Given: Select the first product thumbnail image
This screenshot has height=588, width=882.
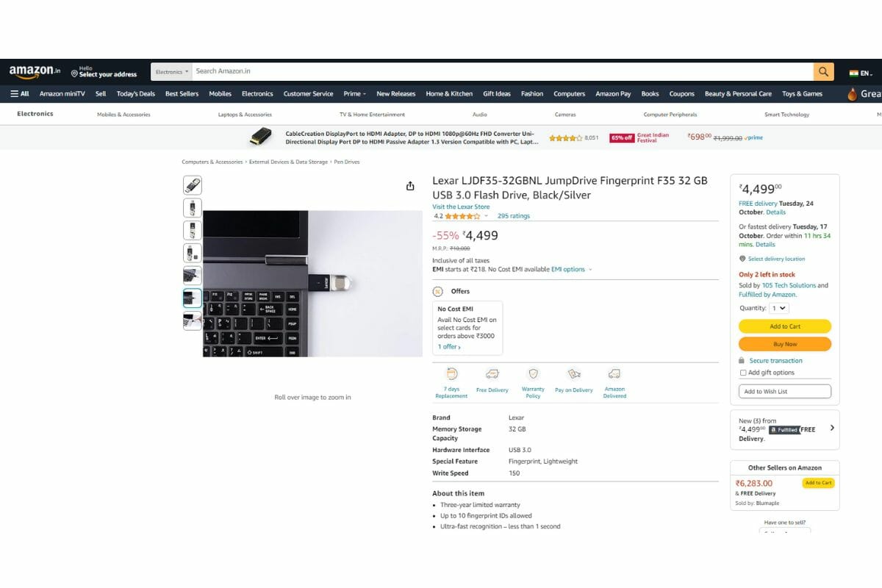Looking at the screenshot, I should pyautogui.click(x=192, y=185).
